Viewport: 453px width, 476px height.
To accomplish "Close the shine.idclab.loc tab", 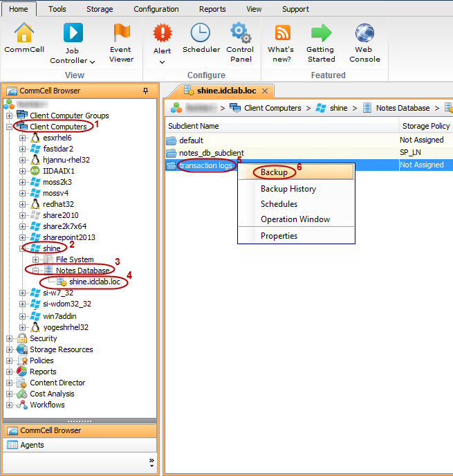I will [x=264, y=91].
